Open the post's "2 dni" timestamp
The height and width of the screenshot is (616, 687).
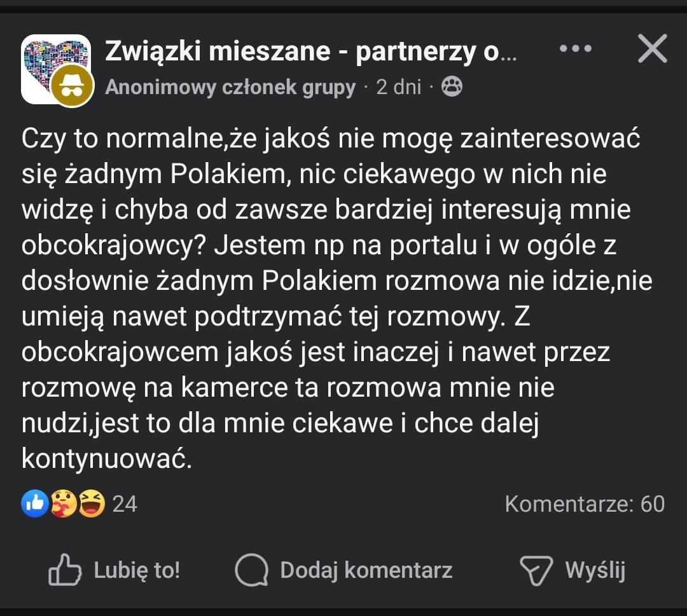[398, 87]
